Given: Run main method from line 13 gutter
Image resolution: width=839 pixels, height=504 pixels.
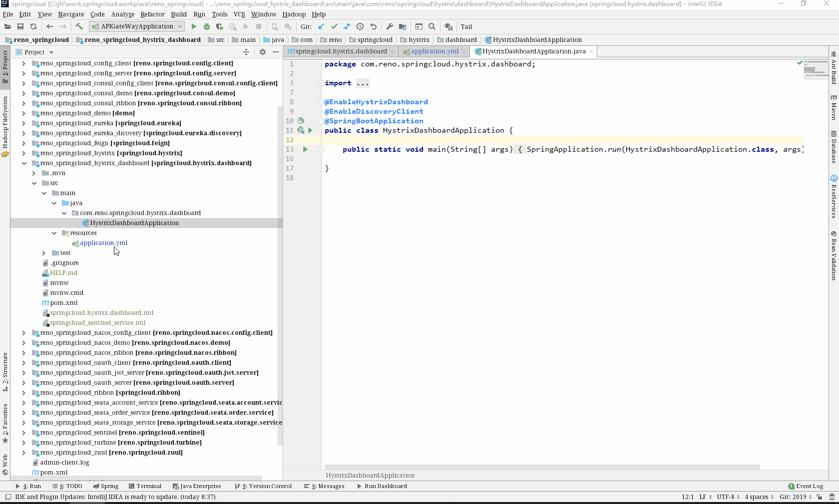Looking at the screenshot, I should coord(305,149).
